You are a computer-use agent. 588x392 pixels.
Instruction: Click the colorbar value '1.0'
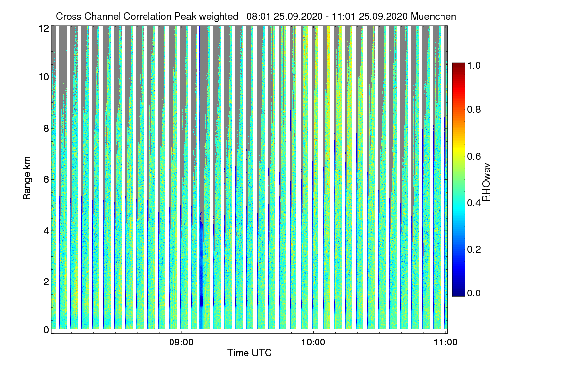point(475,64)
